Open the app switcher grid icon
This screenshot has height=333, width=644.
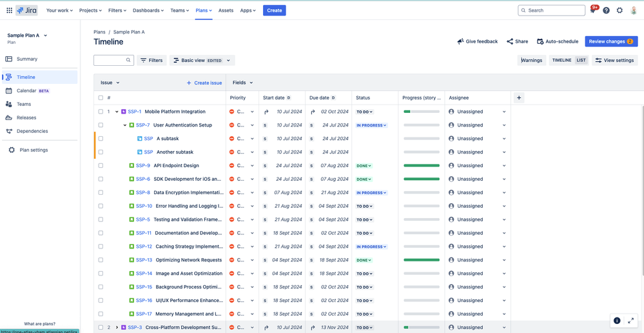point(10,10)
